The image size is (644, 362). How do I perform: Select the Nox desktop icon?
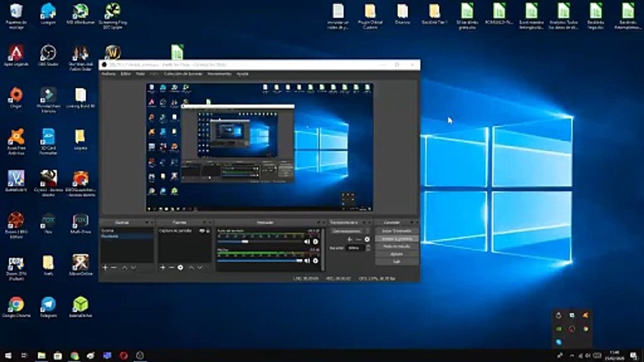[x=48, y=223]
